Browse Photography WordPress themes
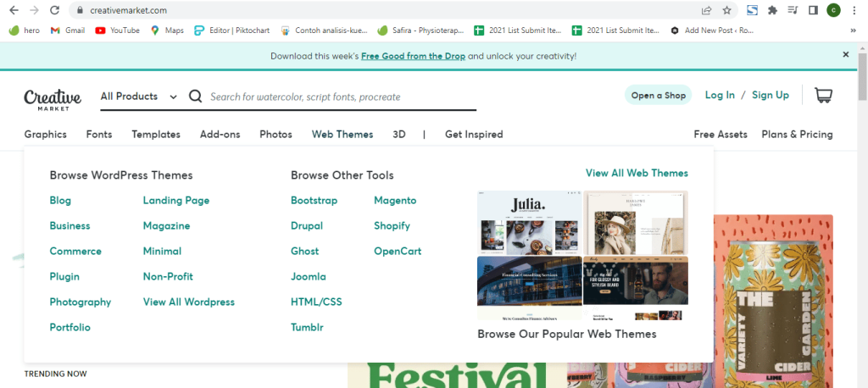This screenshot has width=868, height=388. [81, 302]
